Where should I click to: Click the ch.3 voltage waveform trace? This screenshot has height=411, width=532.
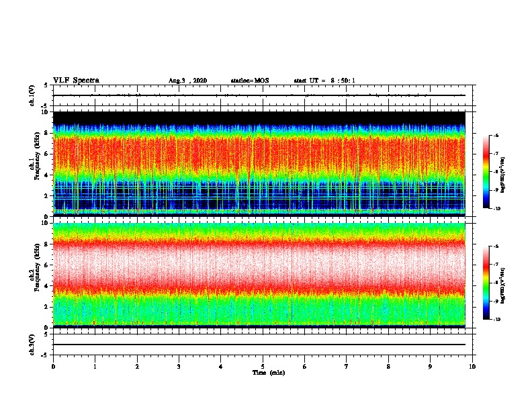259,345
